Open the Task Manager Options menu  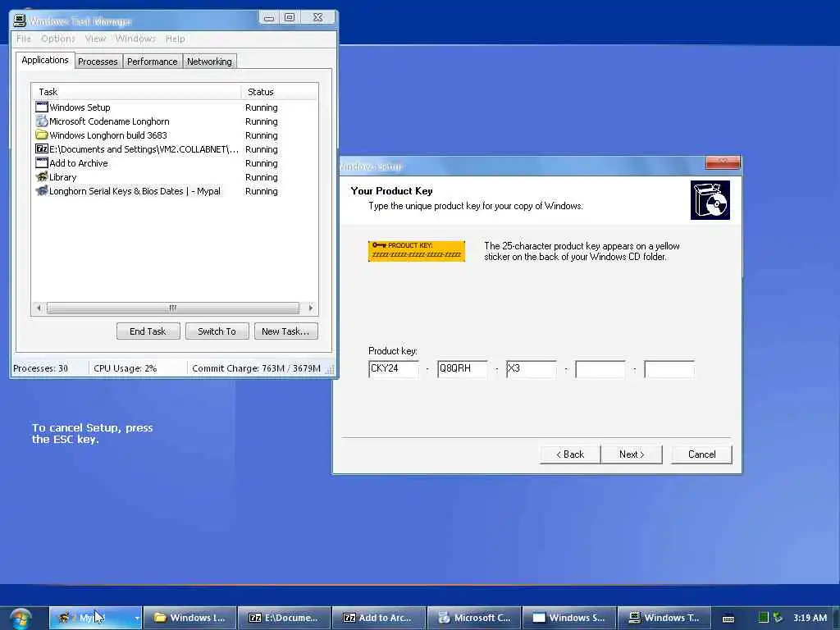click(58, 39)
